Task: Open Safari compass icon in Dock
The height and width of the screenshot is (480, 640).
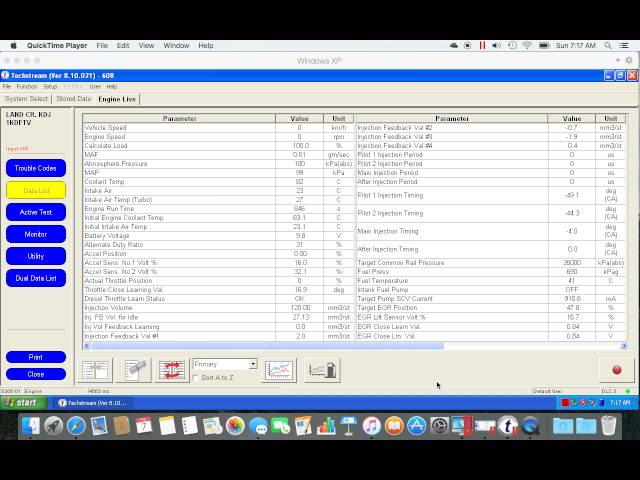Action: click(x=76, y=426)
